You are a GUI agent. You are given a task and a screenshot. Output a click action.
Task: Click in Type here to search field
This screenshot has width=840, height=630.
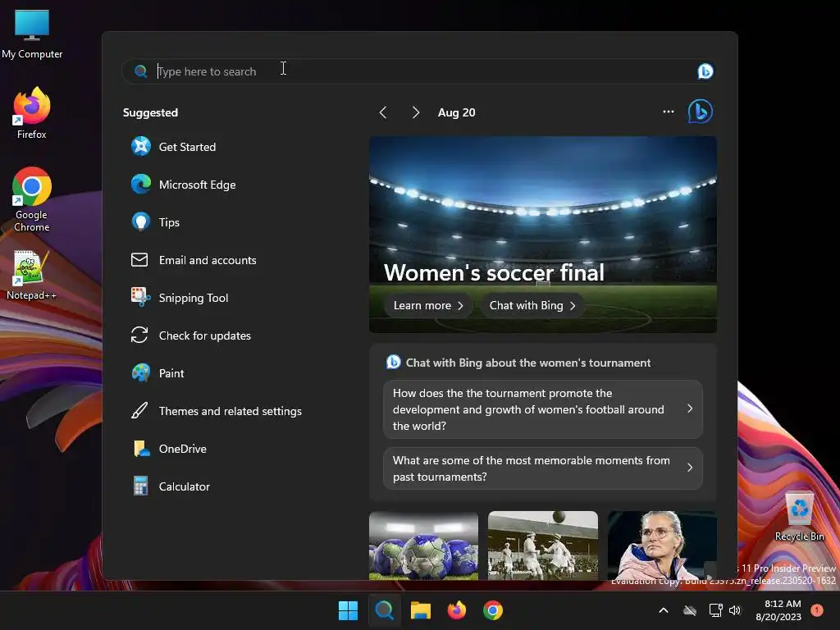[x=419, y=71]
